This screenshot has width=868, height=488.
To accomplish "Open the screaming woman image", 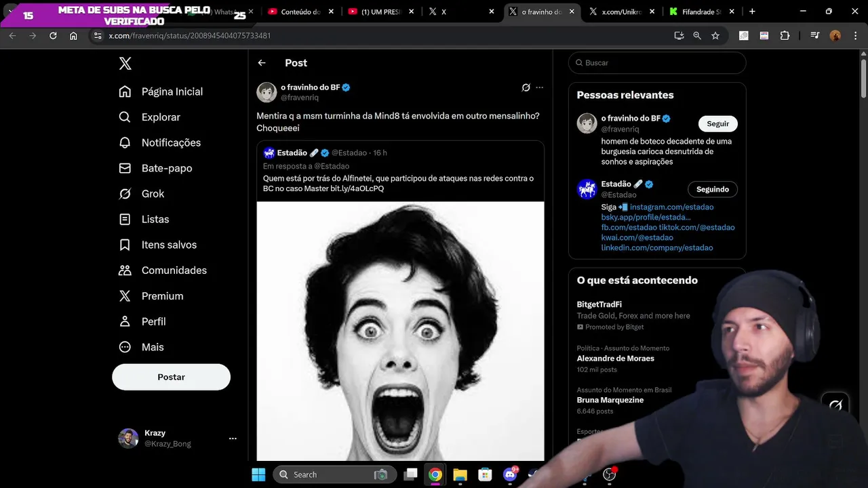I will tap(400, 331).
